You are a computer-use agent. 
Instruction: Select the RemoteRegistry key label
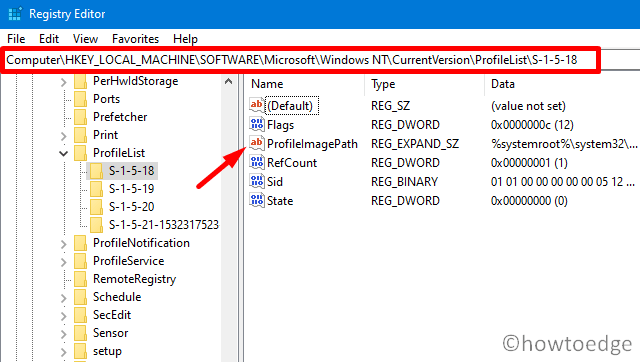coord(134,279)
